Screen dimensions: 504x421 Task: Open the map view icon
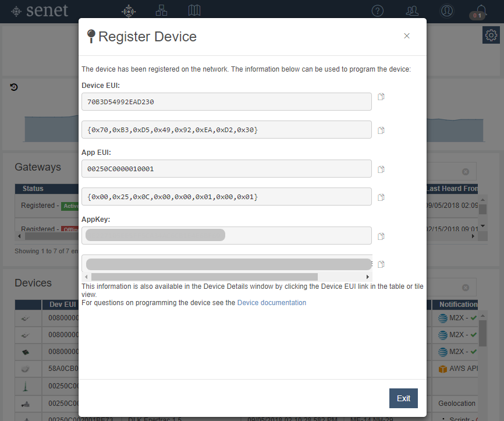[x=194, y=10]
